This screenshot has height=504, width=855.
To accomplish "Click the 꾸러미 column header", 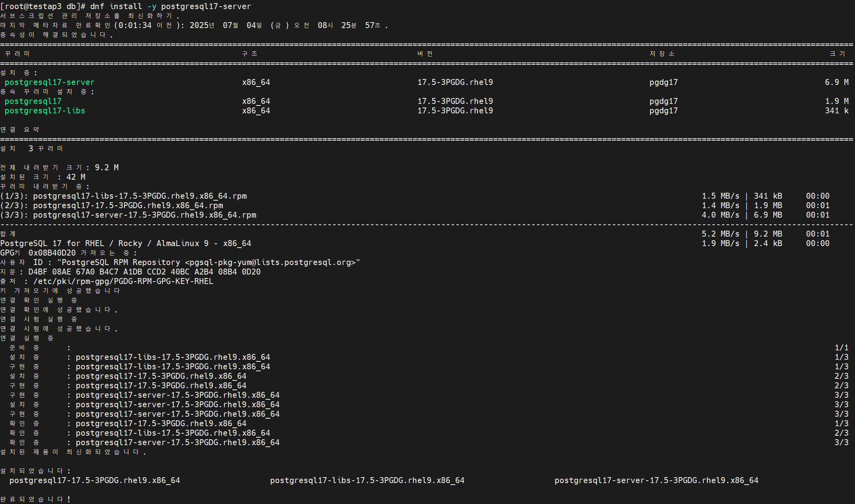I will pyautogui.click(x=17, y=54).
